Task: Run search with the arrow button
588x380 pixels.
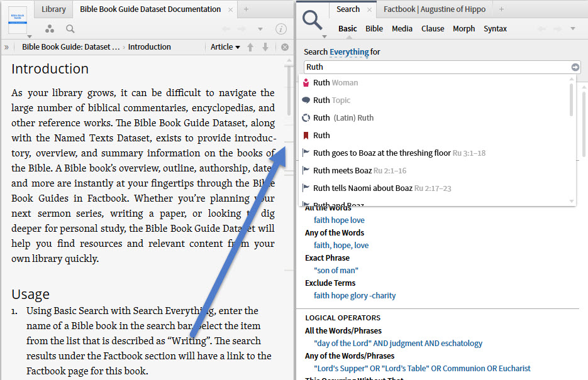Action: pyautogui.click(x=575, y=67)
